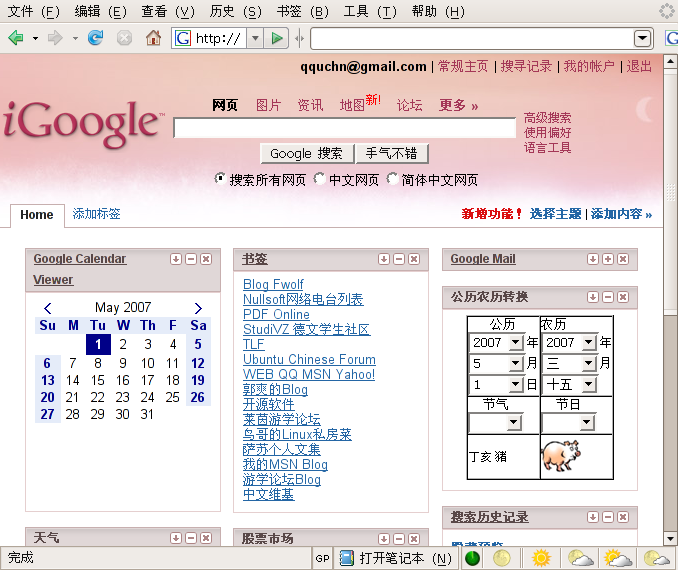
Task: Click the 退出 sign-out link
Action: pos(639,66)
